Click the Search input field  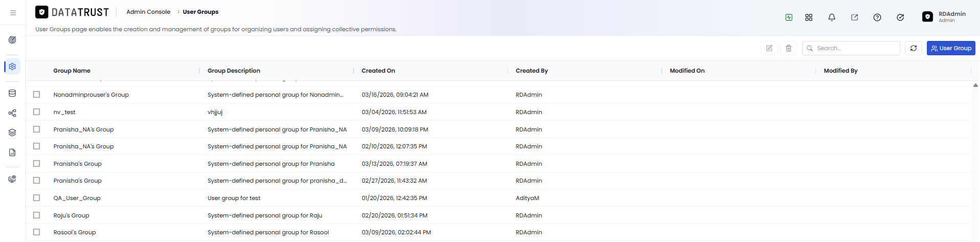coord(851,48)
